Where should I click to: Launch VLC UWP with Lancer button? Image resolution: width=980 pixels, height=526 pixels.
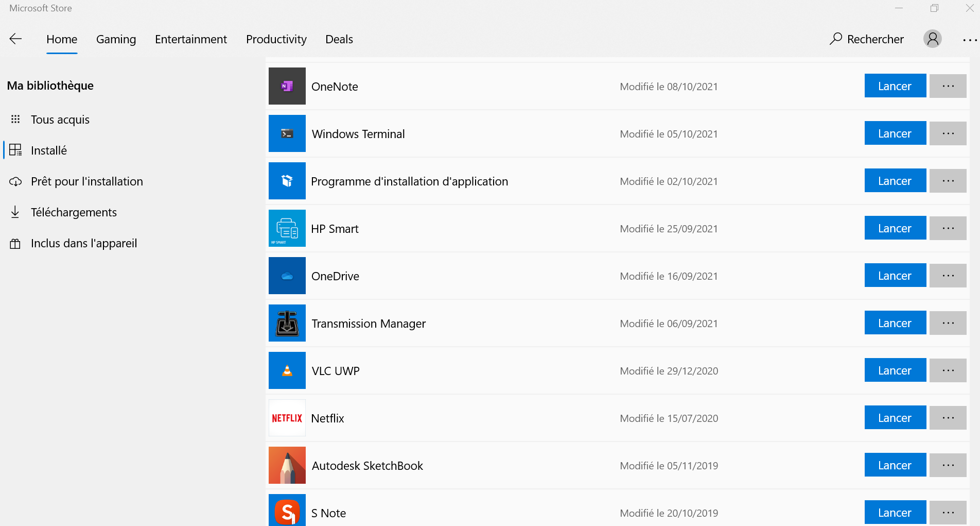click(x=895, y=370)
